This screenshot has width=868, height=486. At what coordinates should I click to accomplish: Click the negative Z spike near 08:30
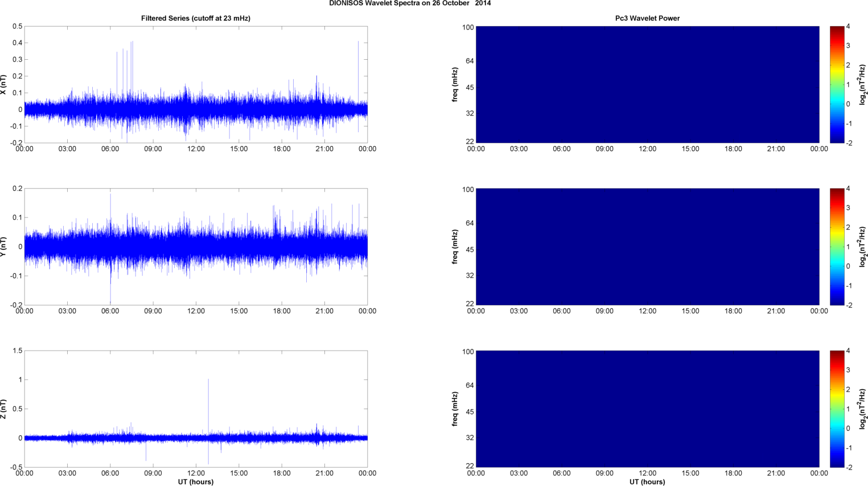point(146,450)
